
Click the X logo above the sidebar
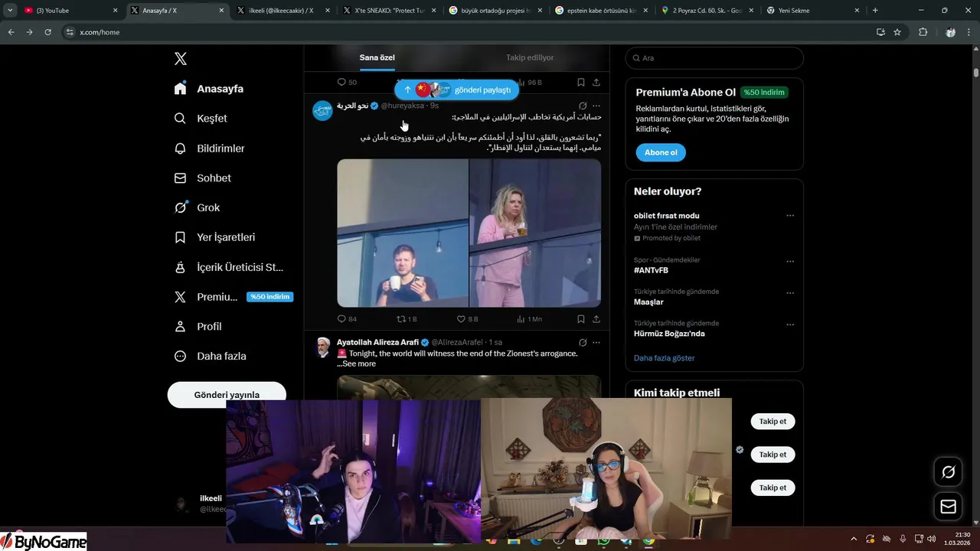click(180, 59)
